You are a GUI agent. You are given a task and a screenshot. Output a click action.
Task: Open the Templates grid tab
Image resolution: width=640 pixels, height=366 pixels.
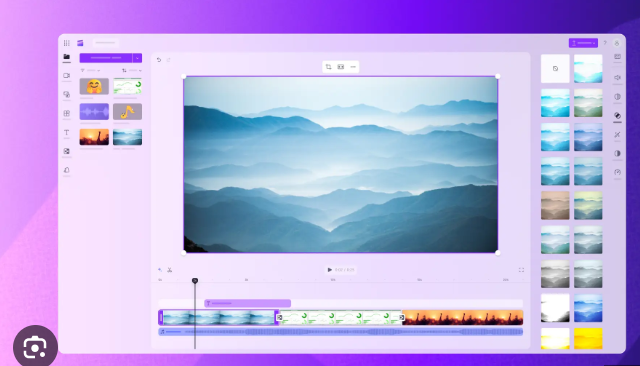(67, 113)
